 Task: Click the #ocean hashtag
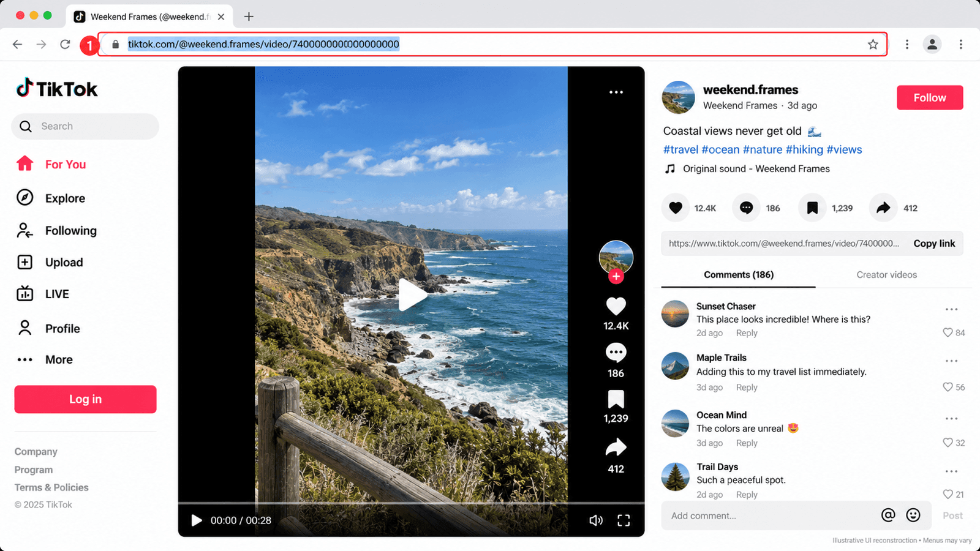(x=720, y=149)
